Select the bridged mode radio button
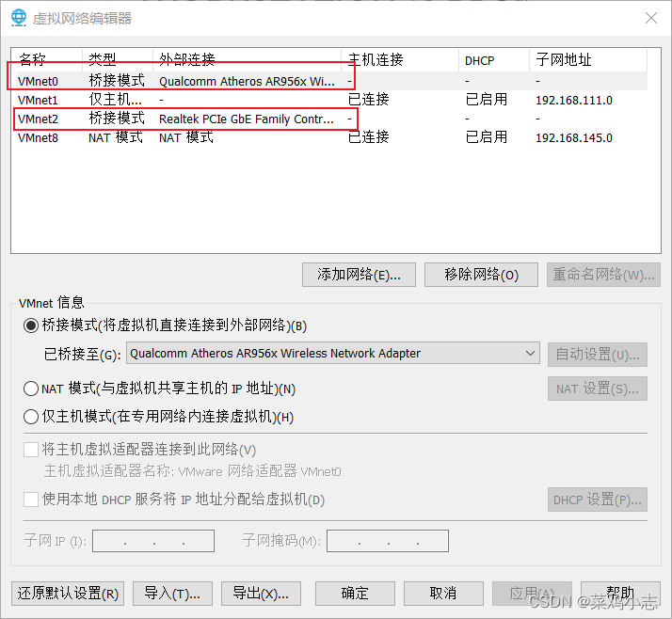 point(31,325)
